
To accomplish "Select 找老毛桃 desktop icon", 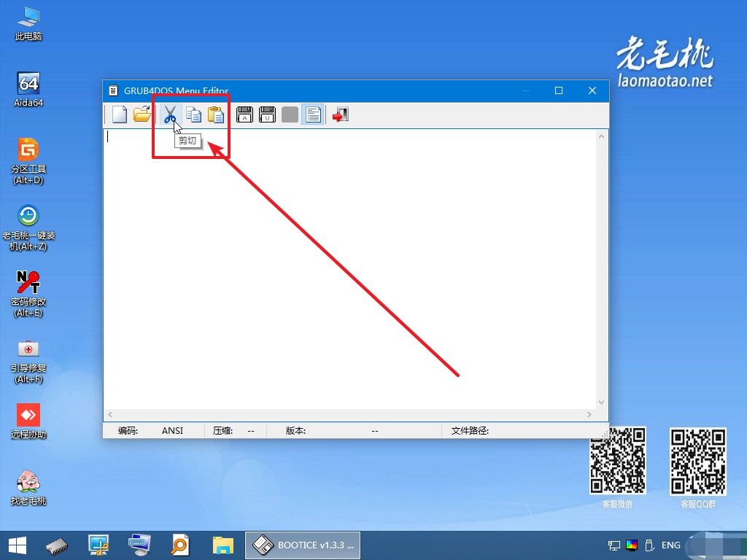I will pos(28,488).
